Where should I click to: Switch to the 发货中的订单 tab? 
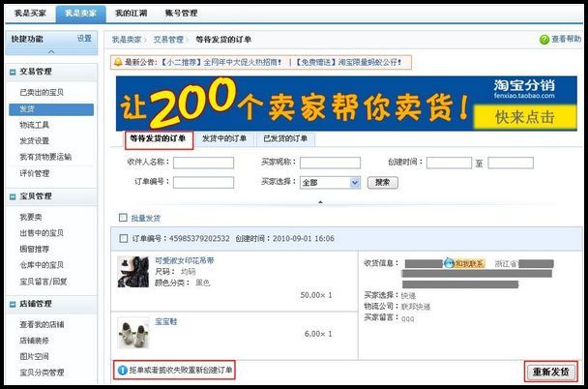[x=224, y=139]
